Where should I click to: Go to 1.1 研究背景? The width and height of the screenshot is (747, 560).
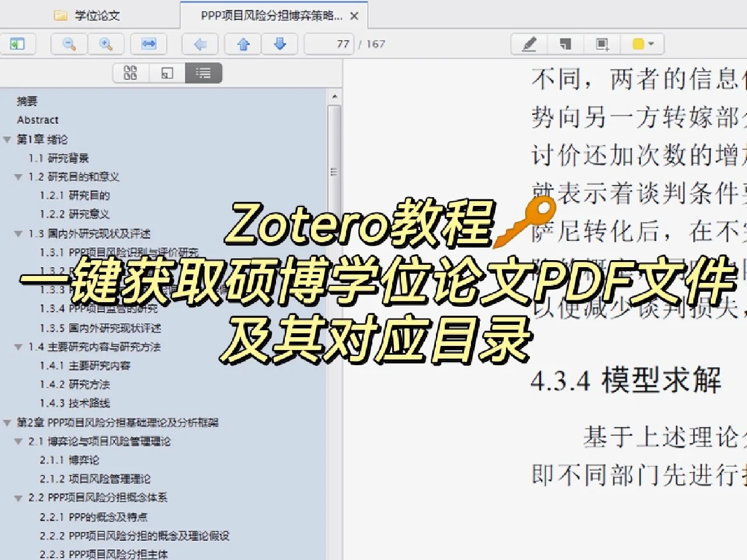[x=58, y=158]
